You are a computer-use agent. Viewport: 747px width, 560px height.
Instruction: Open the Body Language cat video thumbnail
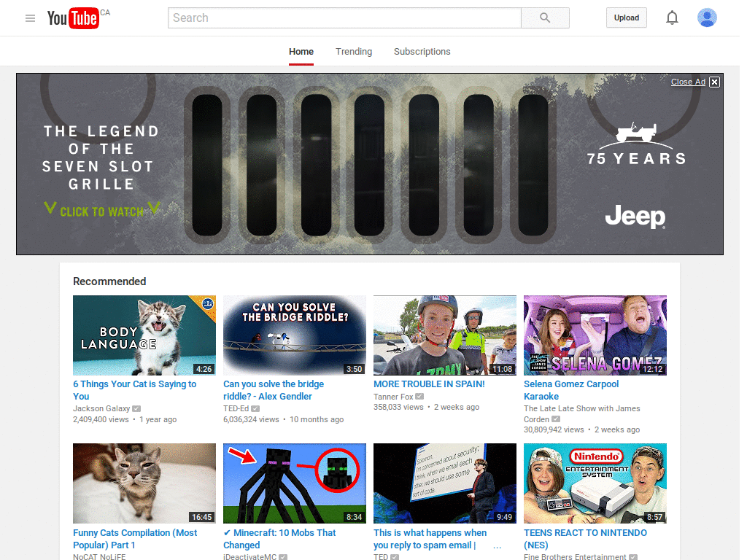click(x=144, y=335)
